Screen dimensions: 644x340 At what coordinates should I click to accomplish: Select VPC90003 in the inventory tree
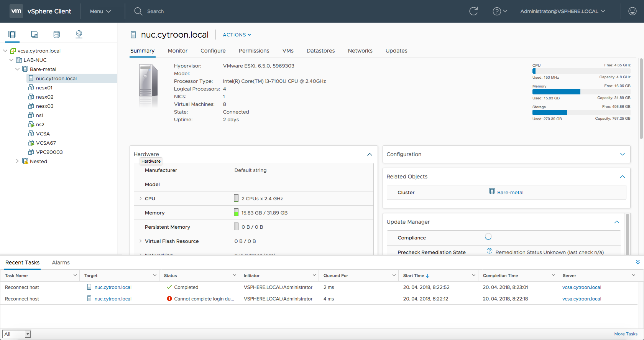pos(49,152)
